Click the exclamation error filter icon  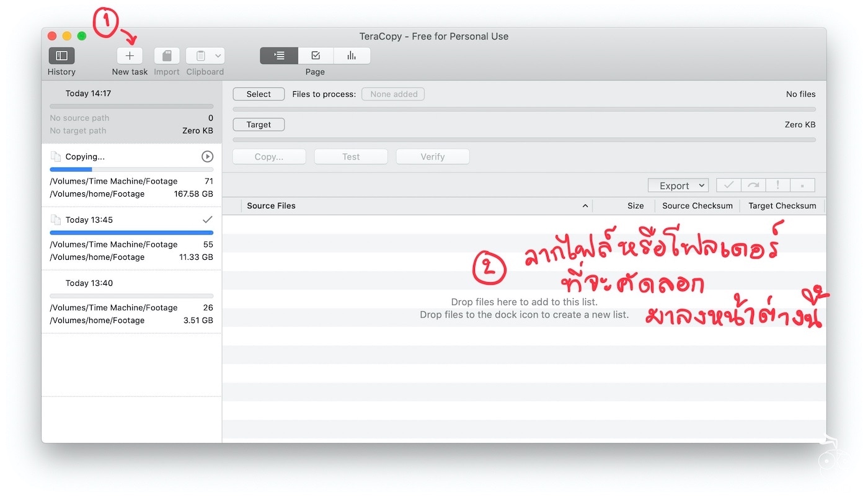[777, 185]
